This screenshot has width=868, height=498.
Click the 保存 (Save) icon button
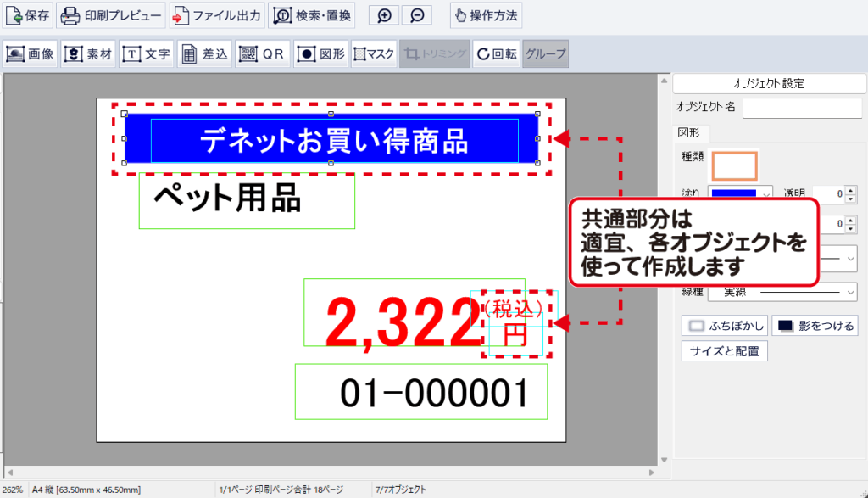point(29,15)
